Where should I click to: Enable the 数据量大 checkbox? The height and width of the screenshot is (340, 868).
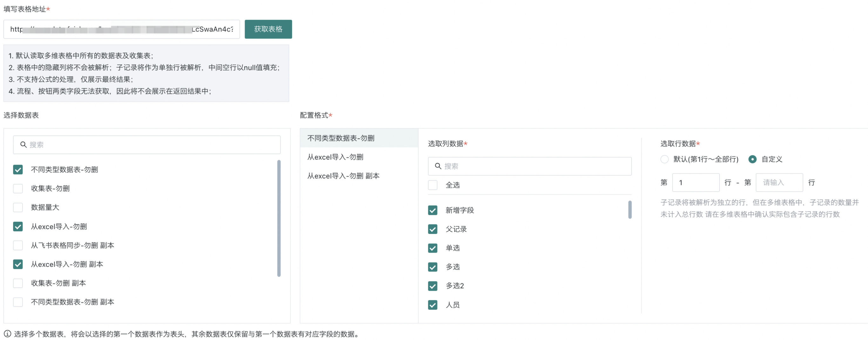[18, 207]
